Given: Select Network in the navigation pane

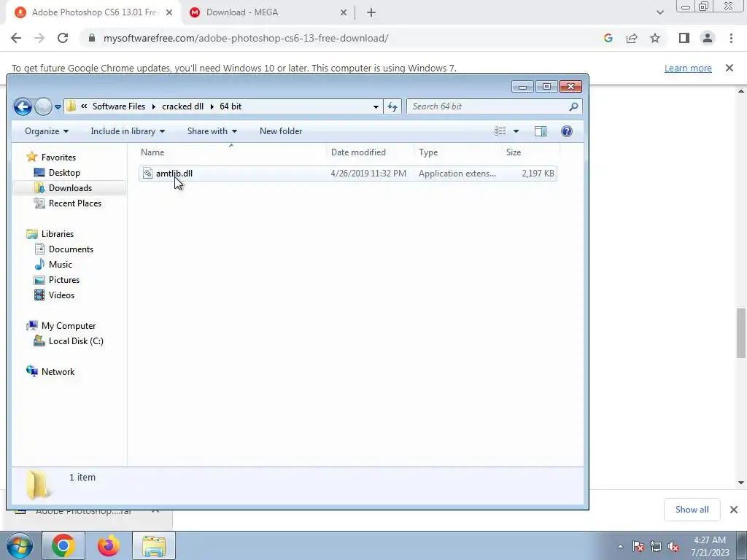Looking at the screenshot, I should click(x=58, y=371).
